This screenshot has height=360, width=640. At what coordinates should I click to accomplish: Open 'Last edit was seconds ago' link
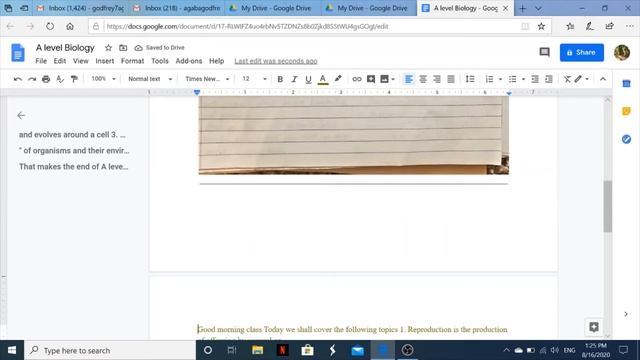point(276,61)
